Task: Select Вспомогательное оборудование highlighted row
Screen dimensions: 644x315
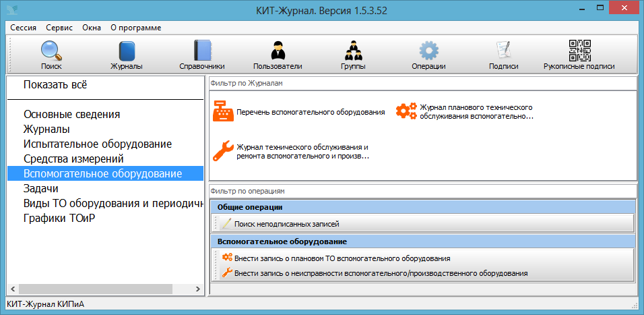Action: coord(106,173)
